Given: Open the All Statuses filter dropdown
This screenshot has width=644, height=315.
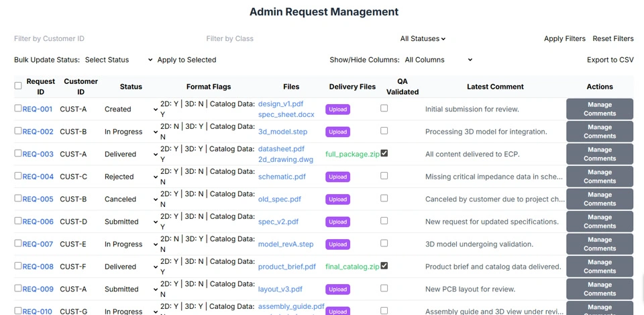Looking at the screenshot, I should tap(423, 39).
